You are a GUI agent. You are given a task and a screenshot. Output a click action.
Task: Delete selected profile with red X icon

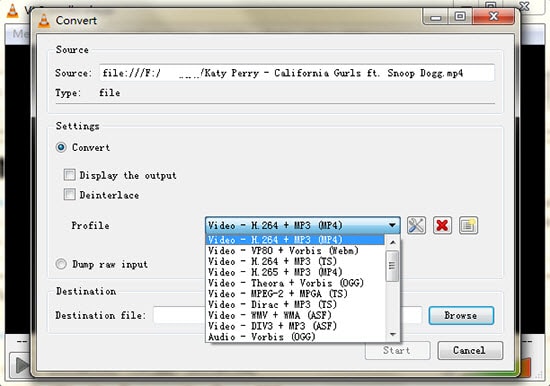(x=442, y=225)
